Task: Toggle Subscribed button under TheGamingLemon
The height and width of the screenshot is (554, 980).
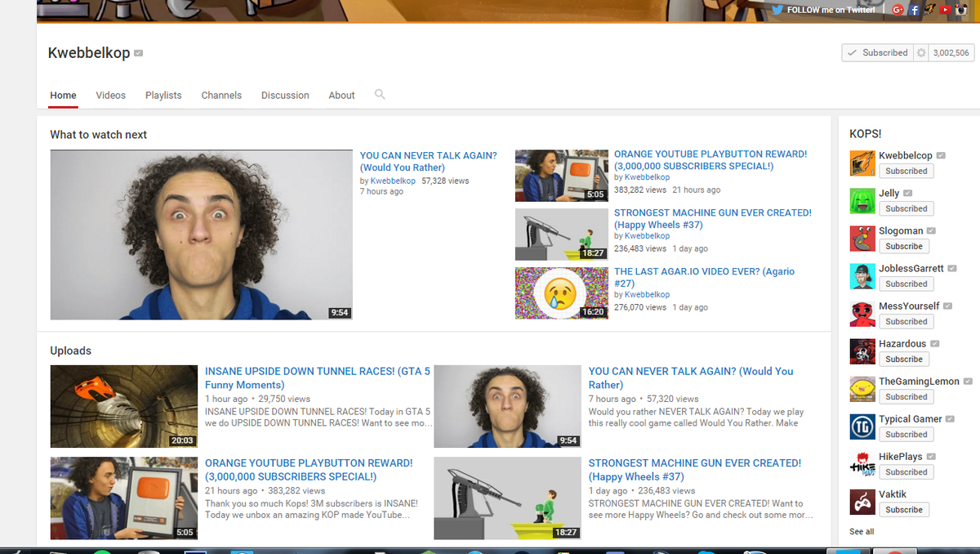Action: (x=906, y=396)
